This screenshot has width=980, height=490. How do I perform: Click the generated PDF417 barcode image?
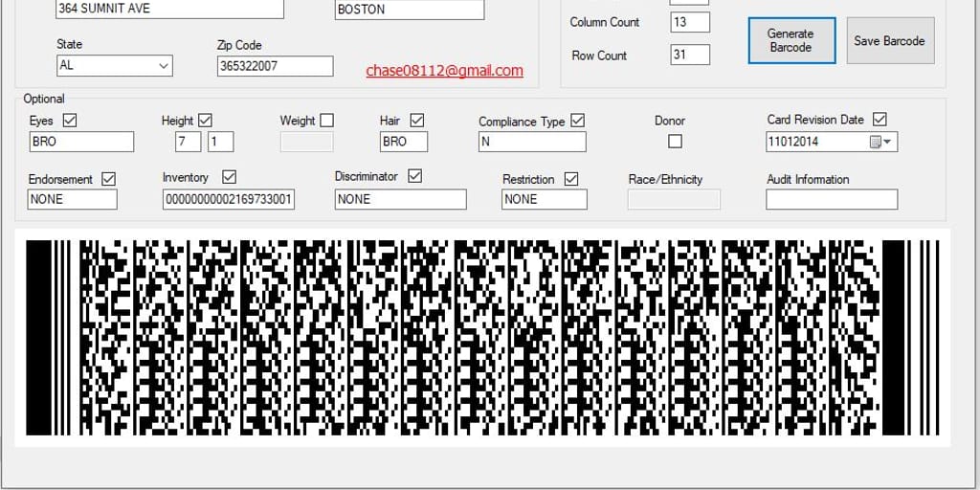click(x=482, y=337)
